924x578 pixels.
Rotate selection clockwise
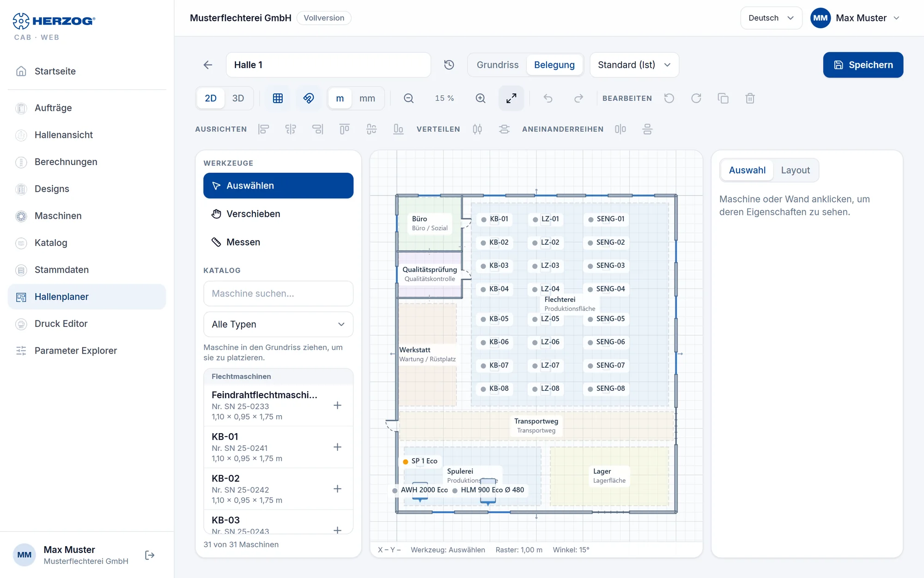(696, 98)
